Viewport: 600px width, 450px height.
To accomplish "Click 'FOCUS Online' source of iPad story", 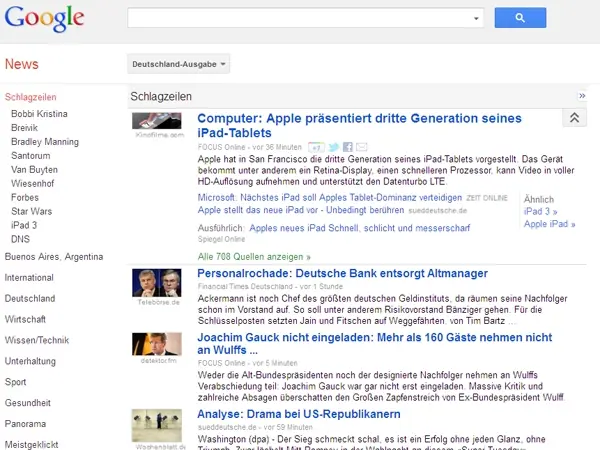I will tap(222, 147).
